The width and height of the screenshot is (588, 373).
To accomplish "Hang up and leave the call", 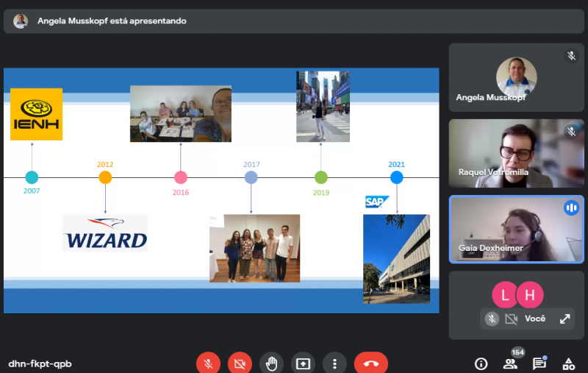I will 371,363.
